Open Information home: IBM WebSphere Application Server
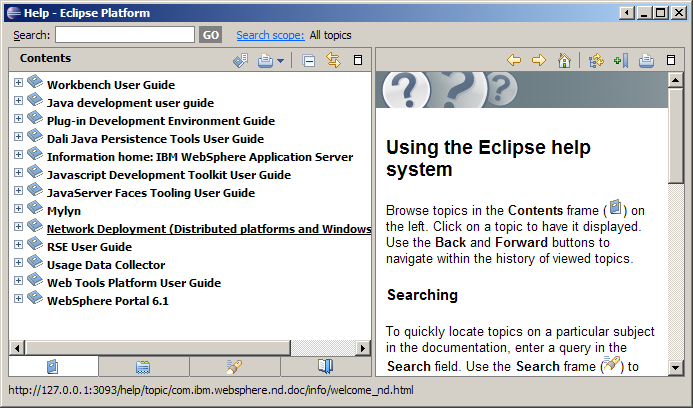693x408 pixels. point(200,157)
